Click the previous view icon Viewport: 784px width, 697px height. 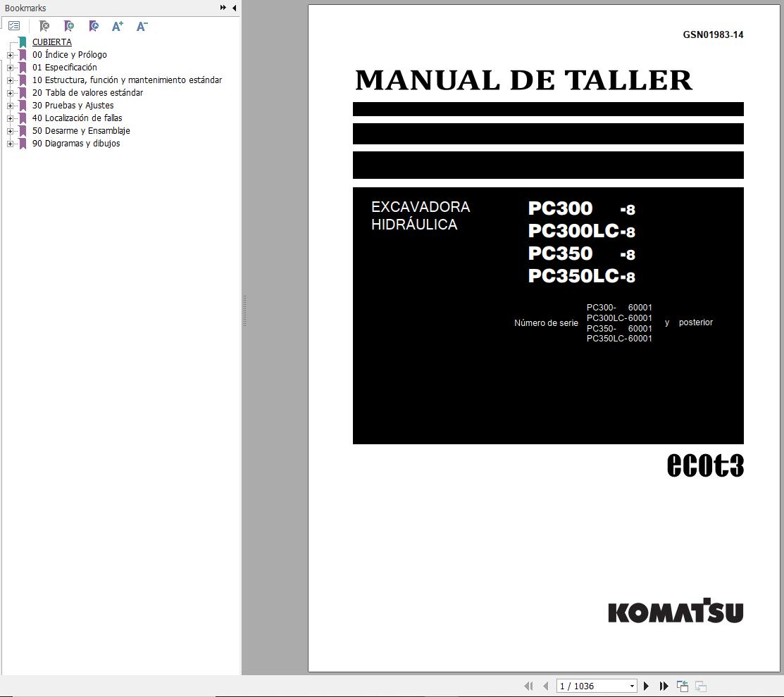pos(683,686)
